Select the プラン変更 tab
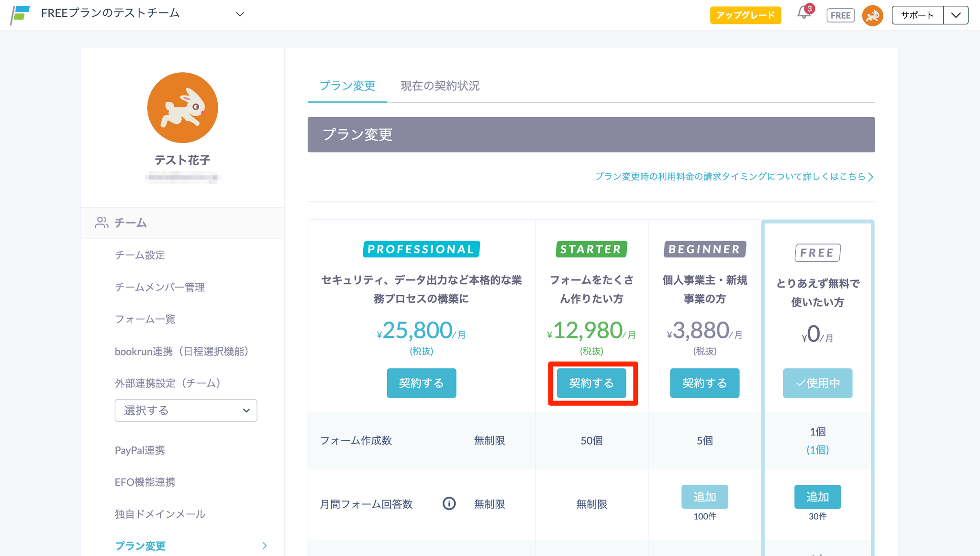Image resolution: width=980 pixels, height=556 pixels. (x=347, y=86)
